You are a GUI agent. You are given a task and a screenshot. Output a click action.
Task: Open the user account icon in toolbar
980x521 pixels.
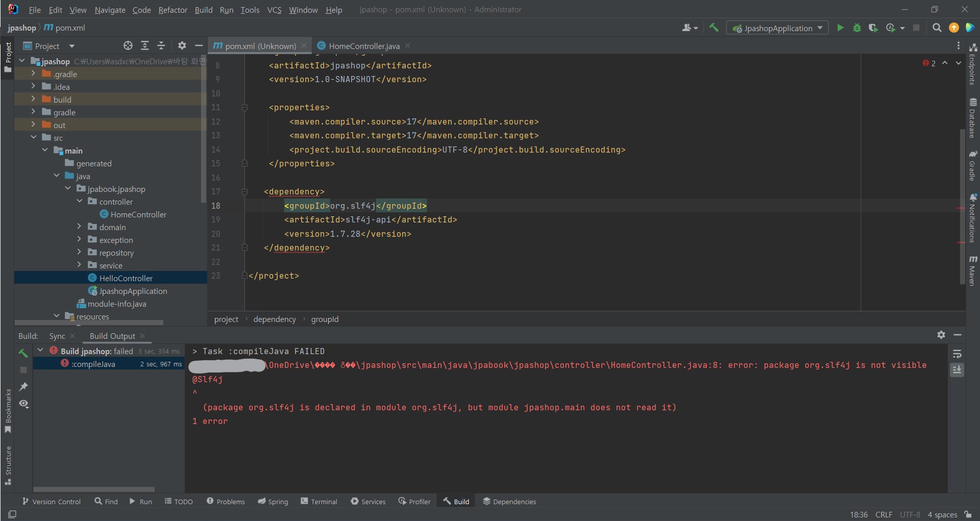(690, 28)
